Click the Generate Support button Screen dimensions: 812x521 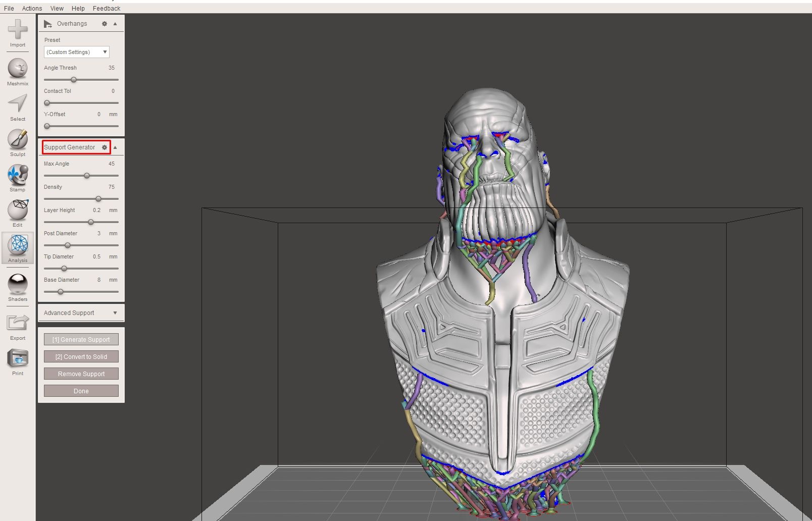(81, 339)
